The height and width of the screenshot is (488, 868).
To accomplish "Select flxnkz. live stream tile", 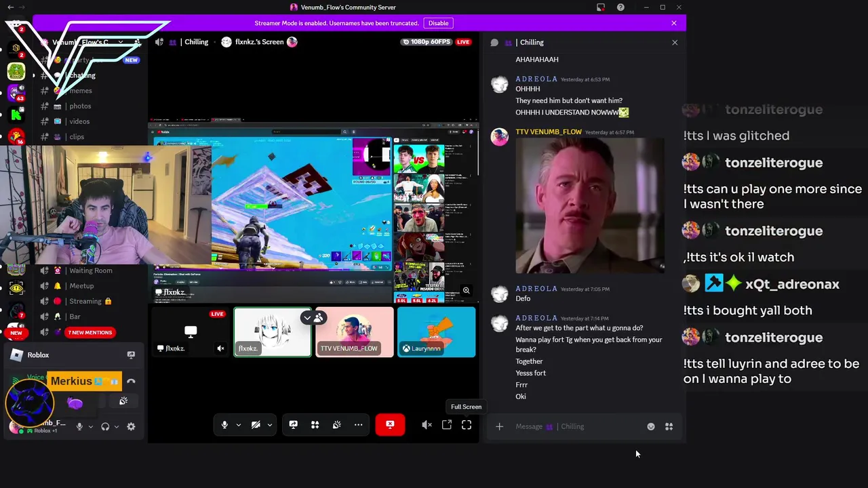I will tap(190, 332).
